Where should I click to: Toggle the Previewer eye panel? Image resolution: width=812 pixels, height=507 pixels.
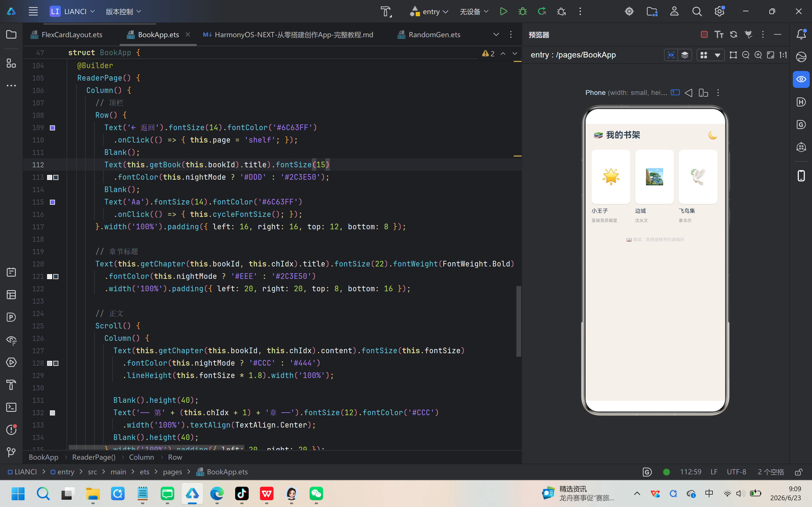(x=801, y=79)
